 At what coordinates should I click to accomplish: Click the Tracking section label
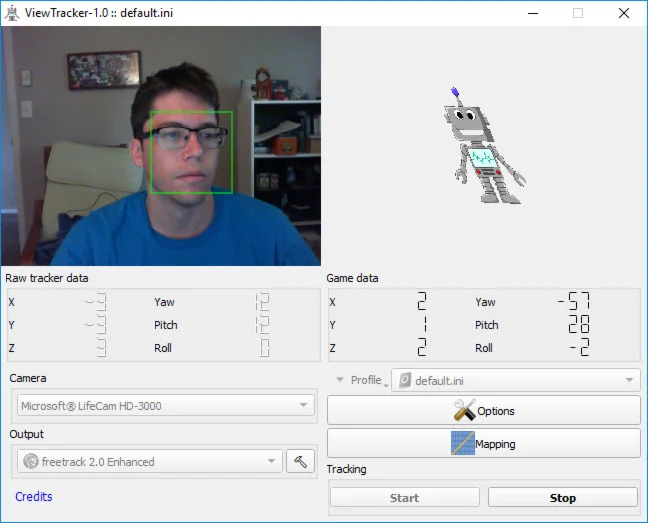coord(347,469)
